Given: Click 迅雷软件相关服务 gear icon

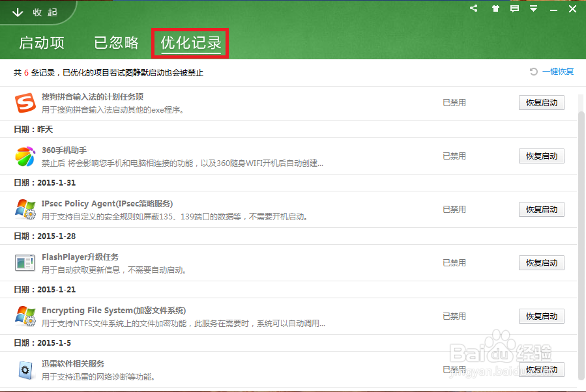Looking at the screenshot, I should [x=25, y=370].
